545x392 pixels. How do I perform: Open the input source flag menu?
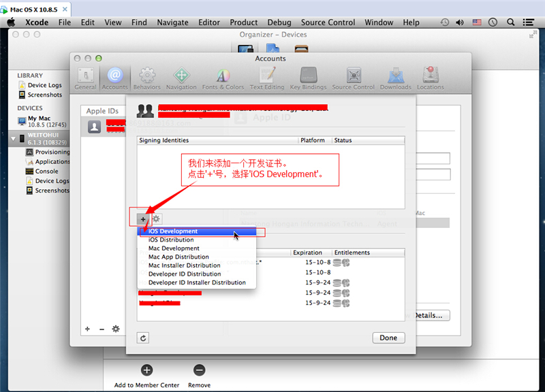[x=477, y=22]
